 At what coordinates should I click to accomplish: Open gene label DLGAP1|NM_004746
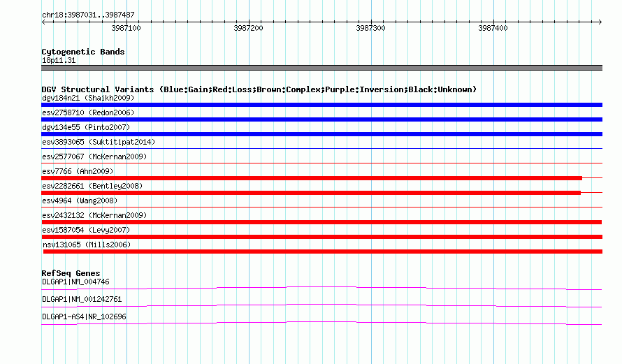75,282
